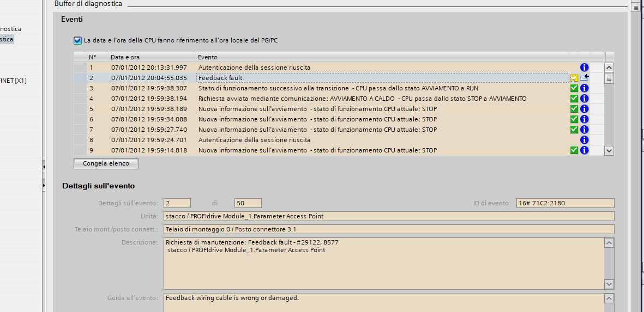Click blue info icon on event row 8
Viewport: 644px width, 312px height.
coord(584,140)
